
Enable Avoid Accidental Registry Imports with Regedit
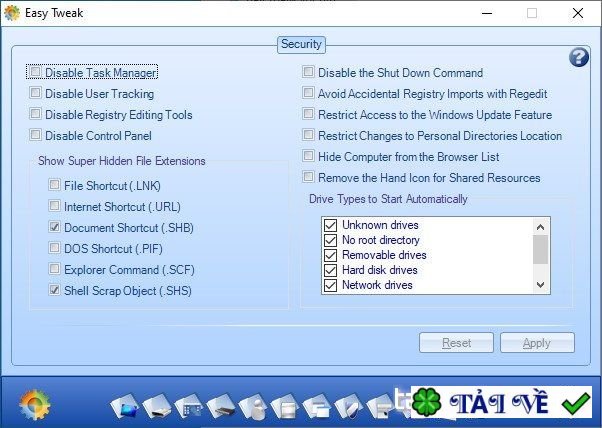pos(308,93)
